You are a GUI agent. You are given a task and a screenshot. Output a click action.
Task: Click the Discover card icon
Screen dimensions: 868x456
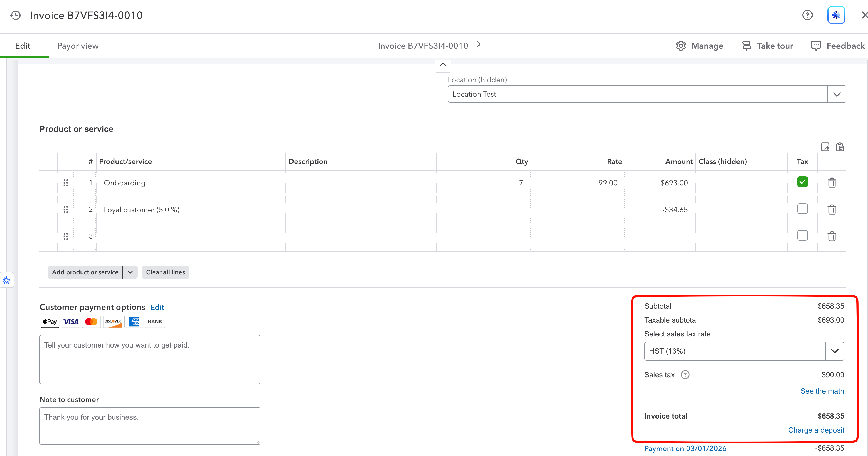coord(113,322)
